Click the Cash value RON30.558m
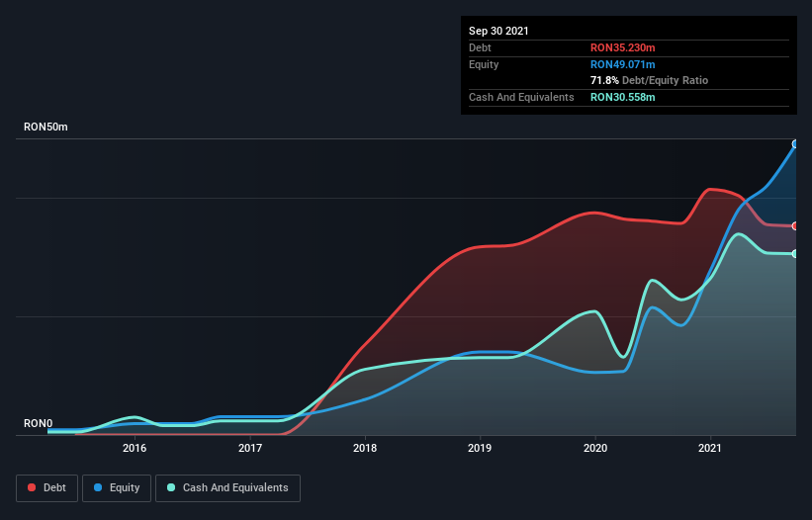The height and width of the screenshot is (520, 812). pos(622,97)
